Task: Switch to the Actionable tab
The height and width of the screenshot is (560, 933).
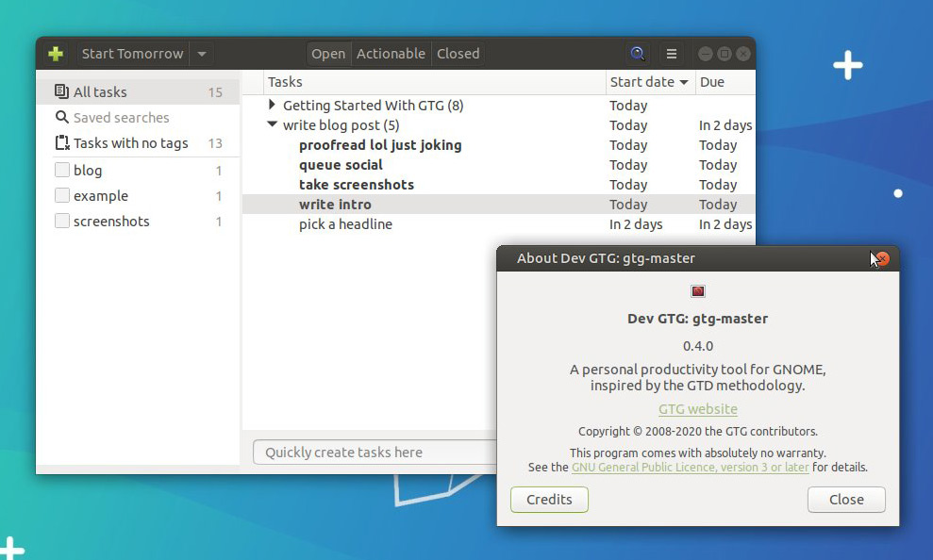Action: (x=391, y=54)
